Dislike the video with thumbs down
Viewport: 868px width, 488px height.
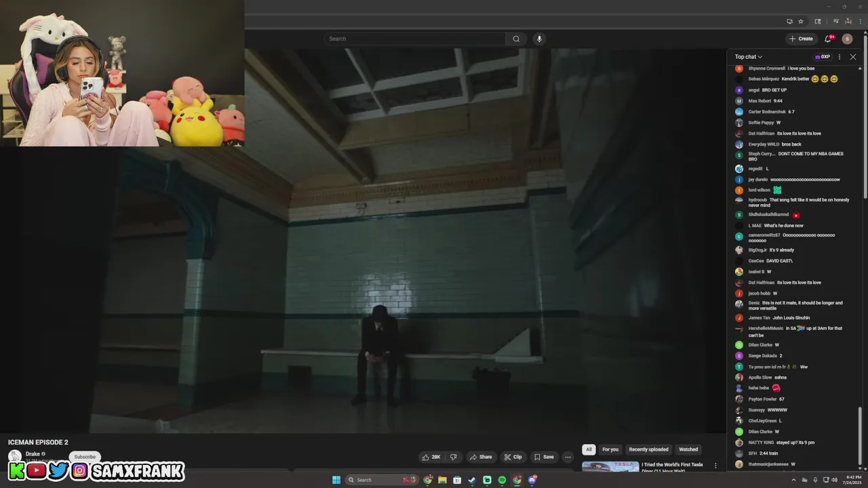pyautogui.click(x=454, y=457)
